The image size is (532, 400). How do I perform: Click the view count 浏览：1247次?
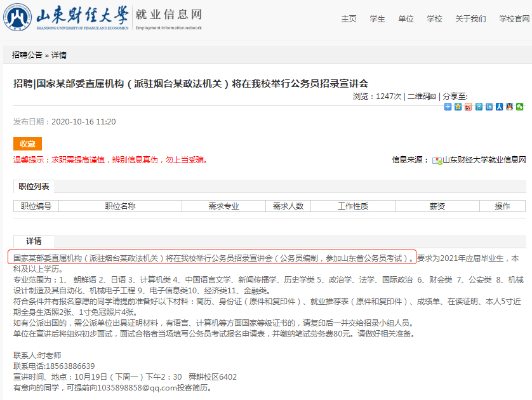376,97
